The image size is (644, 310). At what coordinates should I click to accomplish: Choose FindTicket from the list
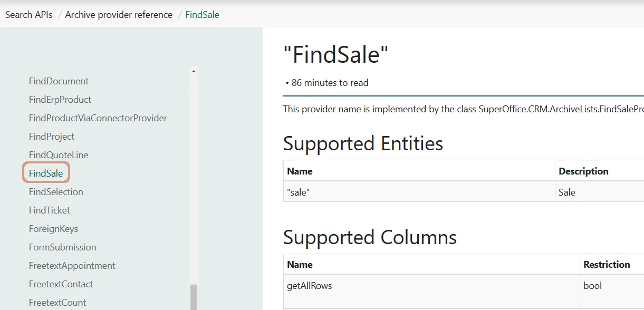pos(50,210)
